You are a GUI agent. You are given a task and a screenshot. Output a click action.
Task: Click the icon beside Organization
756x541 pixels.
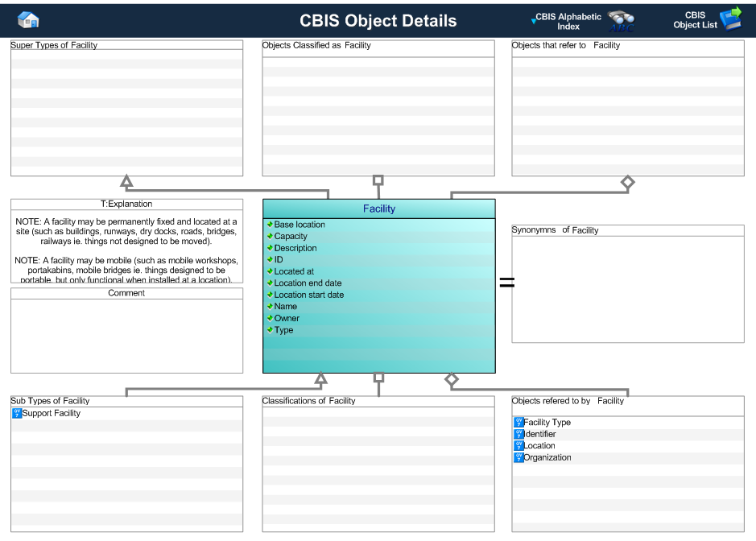click(x=518, y=457)
